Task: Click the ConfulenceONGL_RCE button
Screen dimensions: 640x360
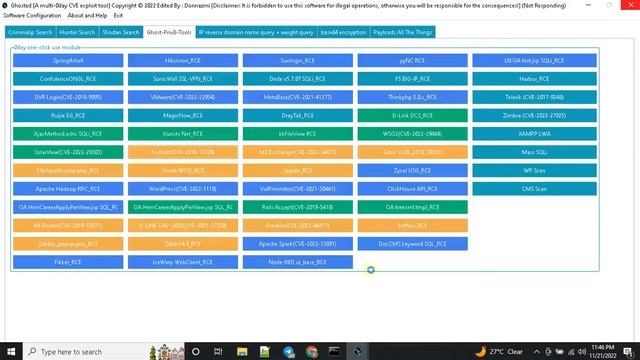Action: tap(68, 79)
